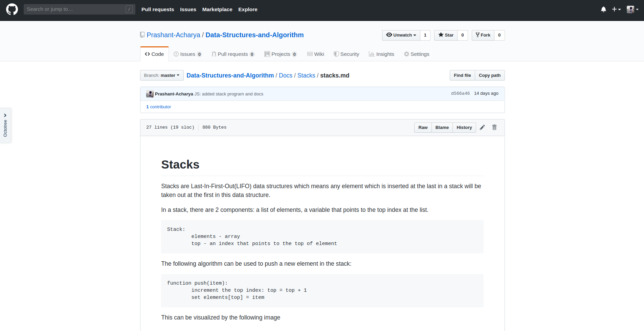The height and width of the screenshot is (331, 644).
Task: Click Find file button
Action: coord(462,75)
